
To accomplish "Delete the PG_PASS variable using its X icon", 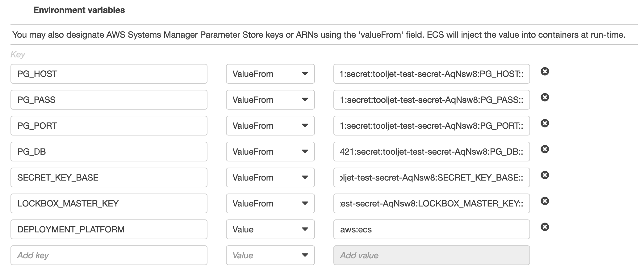I will coord(545,98).
